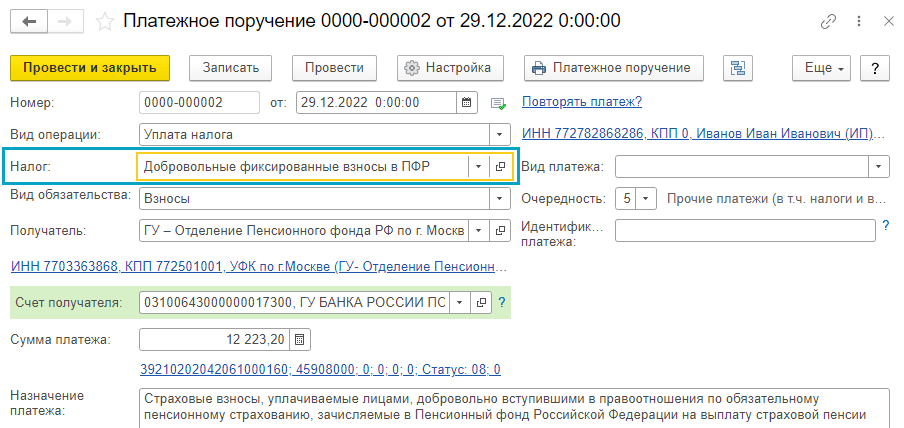Screen dimensions: 904x428
Task: Show help for Идентификатор платежа
Action: pos(886,226)
